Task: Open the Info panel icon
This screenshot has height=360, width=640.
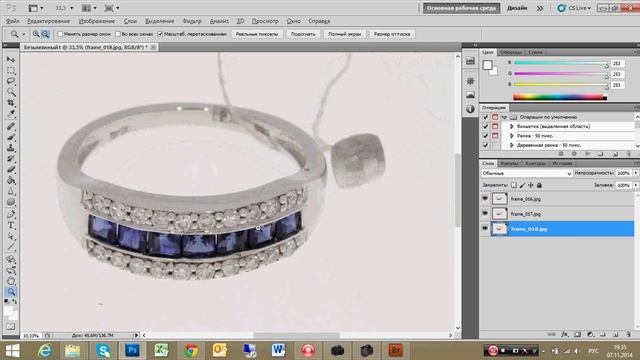Action: tap(470, 109)
